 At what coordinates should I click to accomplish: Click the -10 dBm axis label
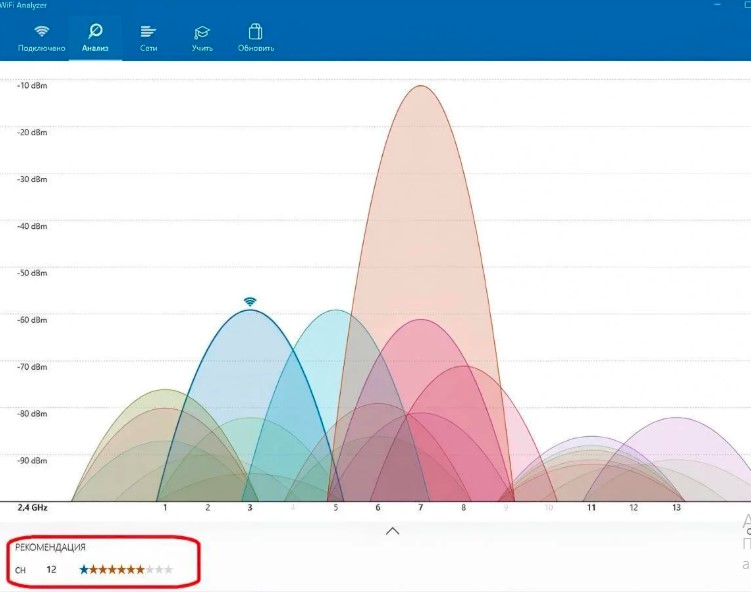32,86
